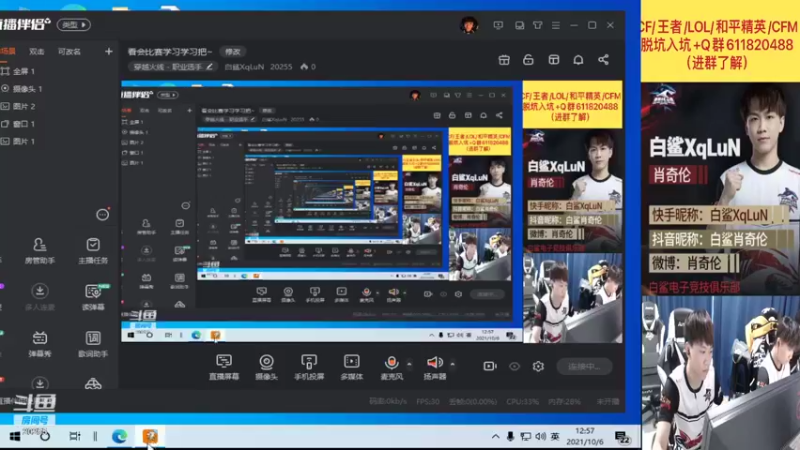This screenshot has width=800, height=450.
Task: Click the 码率:0kb/s status text
Action: (x=388, y=402)
